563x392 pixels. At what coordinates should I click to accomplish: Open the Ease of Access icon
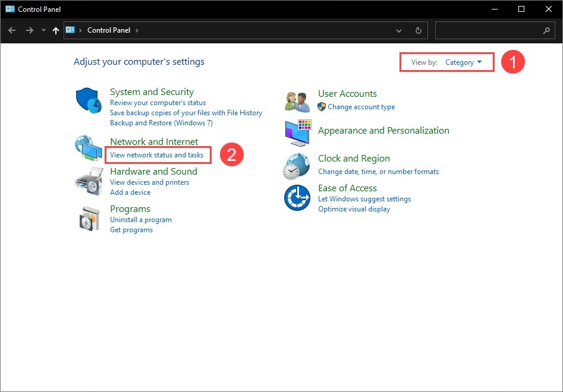pos(297,198)
